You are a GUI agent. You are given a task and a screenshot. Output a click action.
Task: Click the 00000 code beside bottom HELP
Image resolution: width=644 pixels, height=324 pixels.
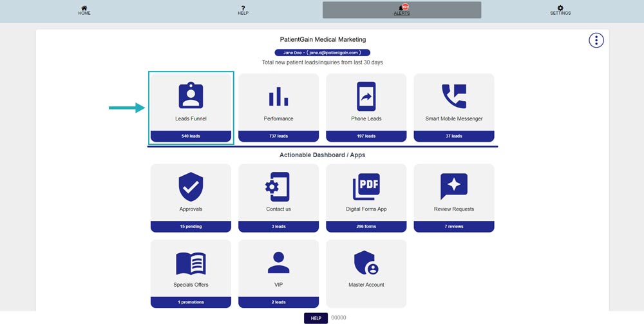click(x=339, y=318)
